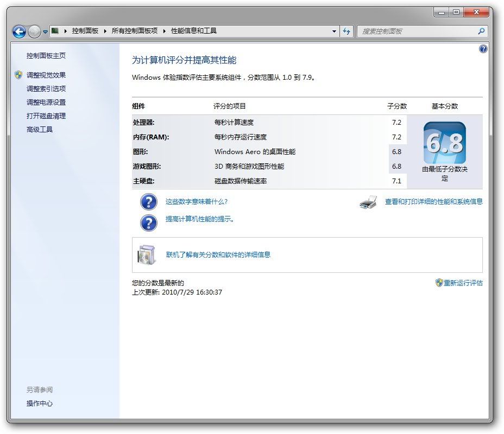504x434 pixels.
Task: Go back with the blue Back arrow
Action: (19, 31)
